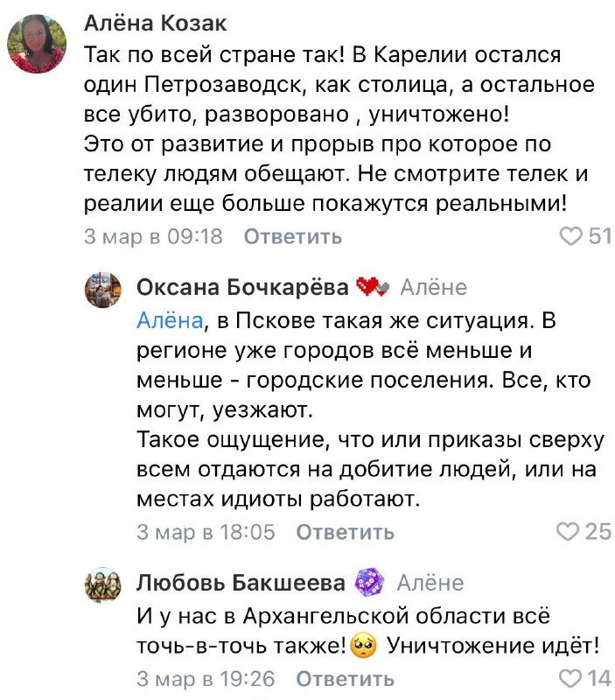Image resolution: width=615 pixels, height=700 pixels.
Task: Click the 'Алёне' reply reference beside Оксана Бочкарёва
Action: (433, 287)
